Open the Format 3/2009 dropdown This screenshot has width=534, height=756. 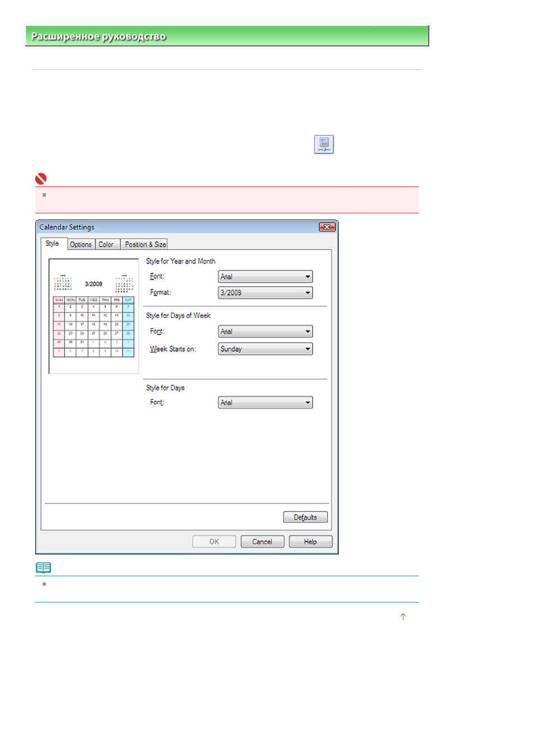[x=265, y=293]
